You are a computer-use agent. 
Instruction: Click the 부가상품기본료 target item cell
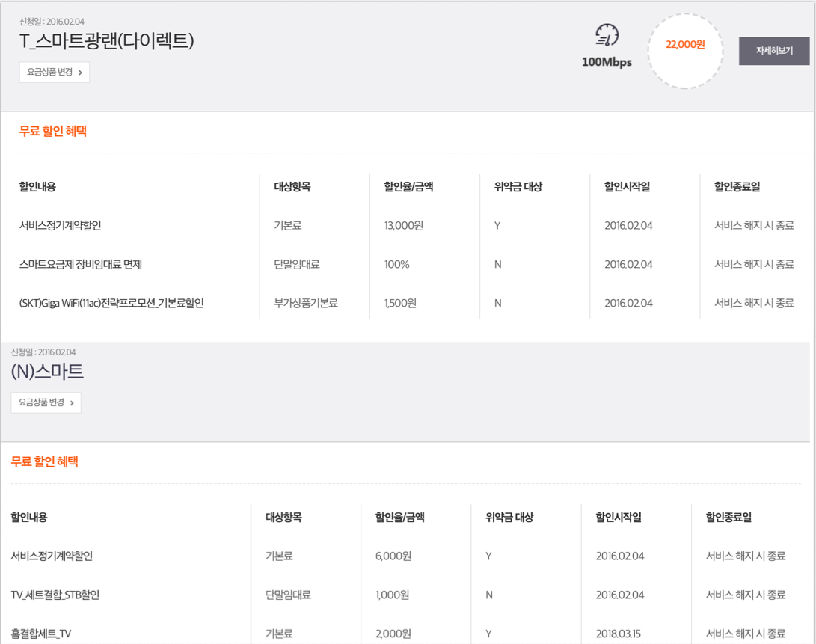[x=306, y=303]
